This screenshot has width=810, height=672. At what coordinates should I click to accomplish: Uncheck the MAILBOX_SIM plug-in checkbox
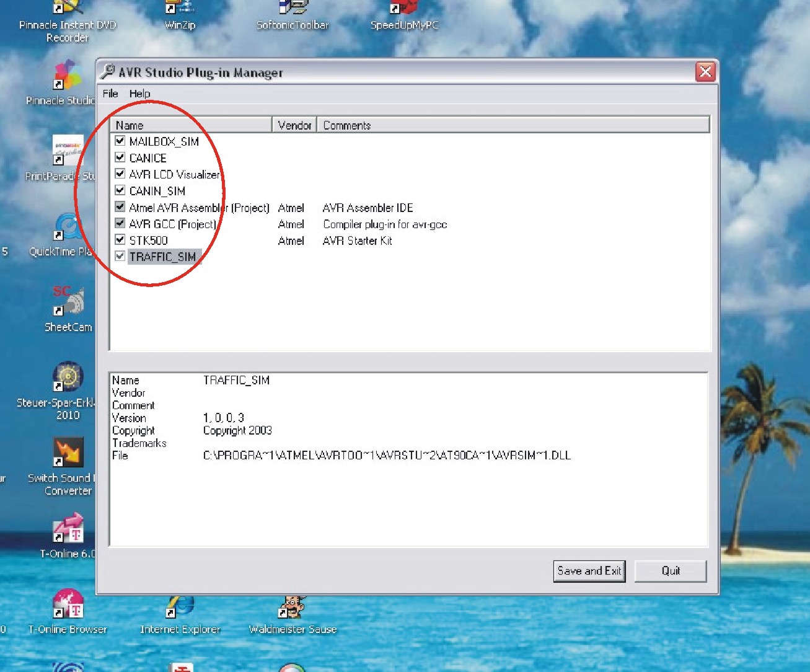coord(120,141)
